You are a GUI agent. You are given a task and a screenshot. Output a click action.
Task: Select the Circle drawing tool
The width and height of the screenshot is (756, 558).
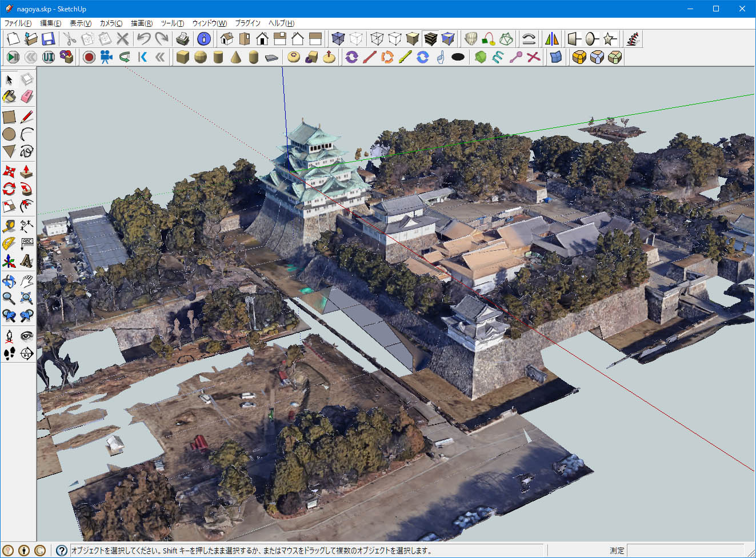pyautogui.click(x=9, y=134)
